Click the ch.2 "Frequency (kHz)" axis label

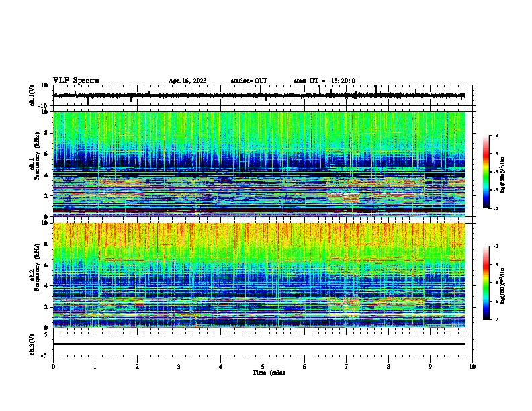click(37, 267)
